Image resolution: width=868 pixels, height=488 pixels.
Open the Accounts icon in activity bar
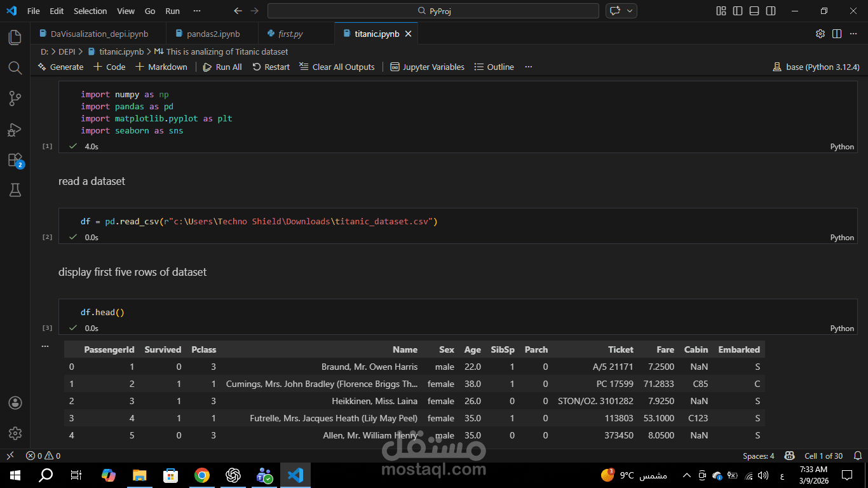point(15,403)
